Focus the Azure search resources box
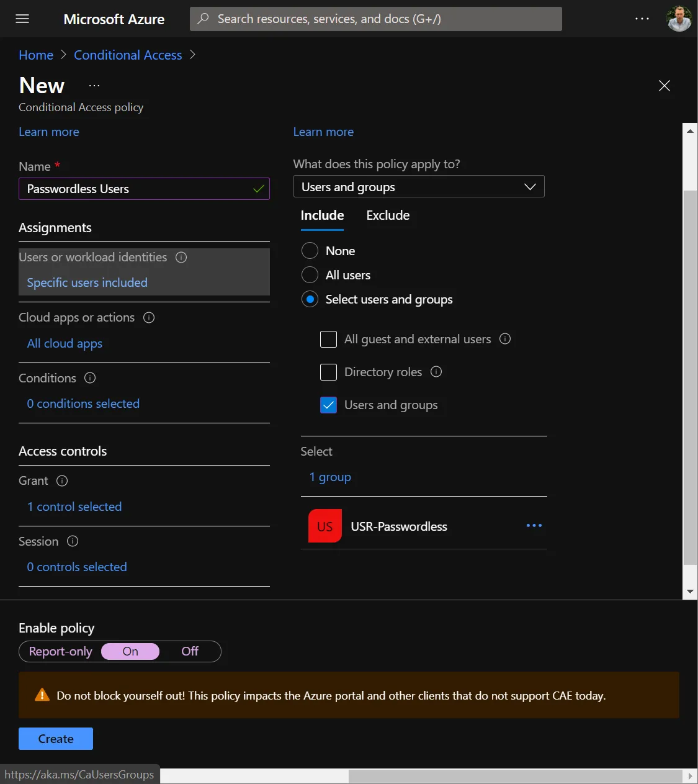 click(x=376, y=19)
